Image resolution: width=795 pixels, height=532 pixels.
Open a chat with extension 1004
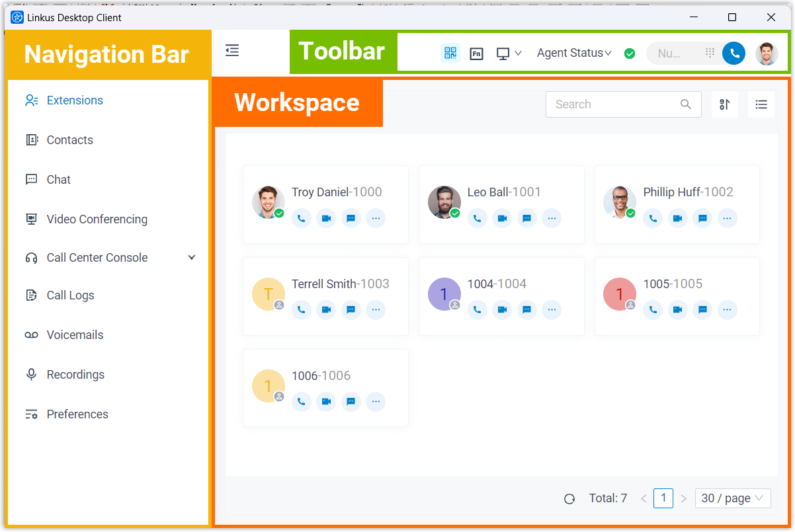527,309
